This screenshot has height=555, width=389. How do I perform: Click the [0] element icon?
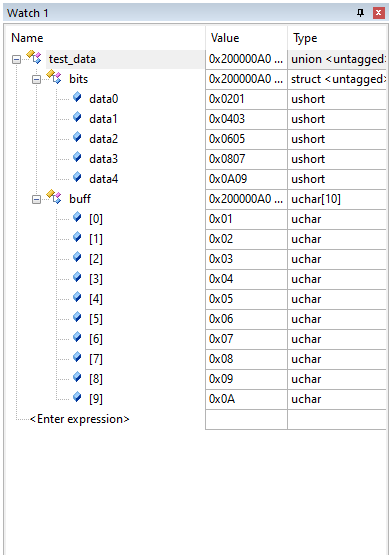[77, 217]
